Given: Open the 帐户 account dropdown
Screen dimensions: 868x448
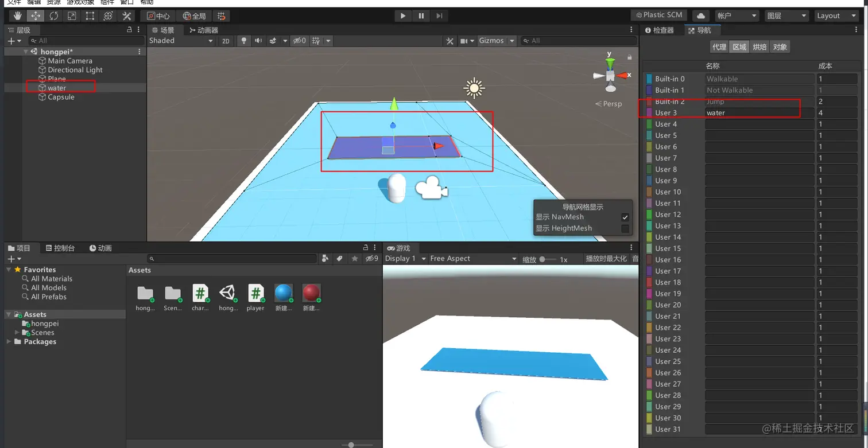Looking at the screenshot, I should [737, 16].
